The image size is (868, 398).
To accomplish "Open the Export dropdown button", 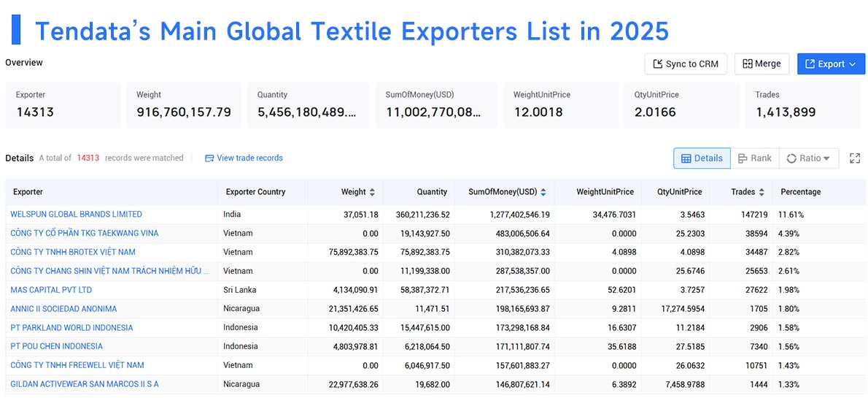I will click(x=831, y=64).
